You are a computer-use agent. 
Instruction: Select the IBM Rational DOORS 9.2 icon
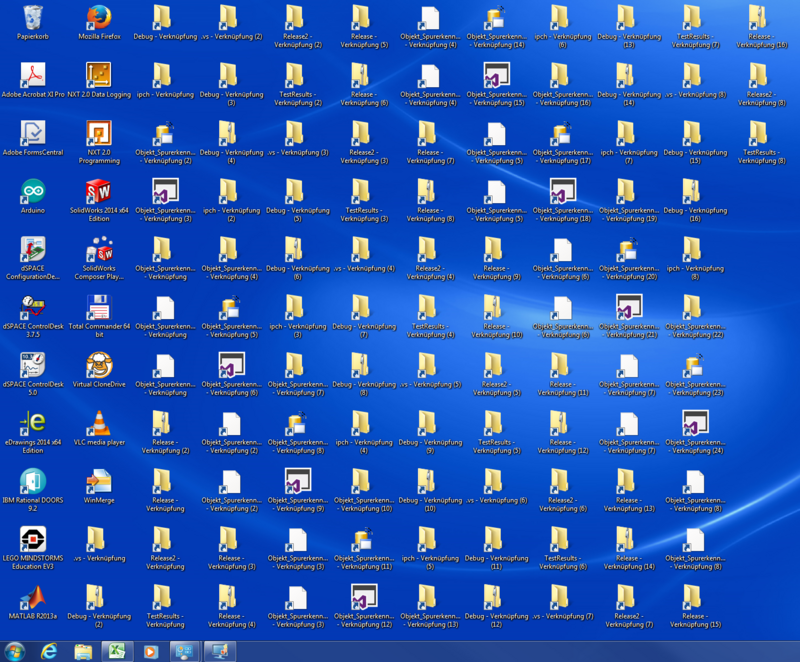(x=32, y=482)
